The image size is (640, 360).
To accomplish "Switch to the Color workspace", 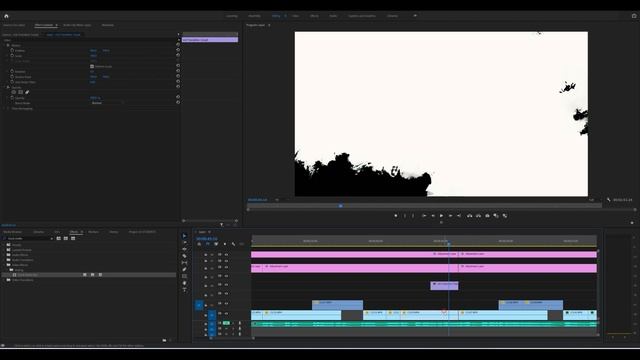I will pyautogui.click(x=296, y=16).
